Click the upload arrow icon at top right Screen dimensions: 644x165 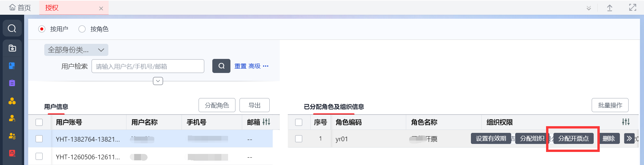[x=609, y=8]
